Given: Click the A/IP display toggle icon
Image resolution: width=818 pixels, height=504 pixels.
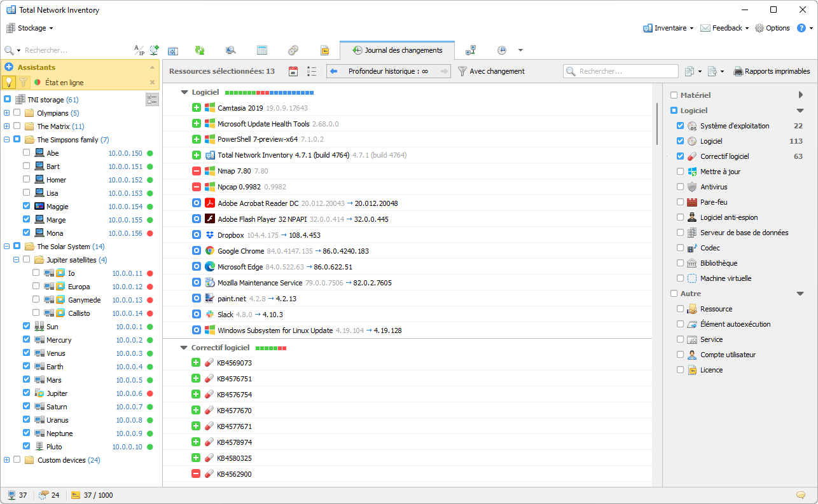Looking at the screenshot, I should [x=139, y=50].
